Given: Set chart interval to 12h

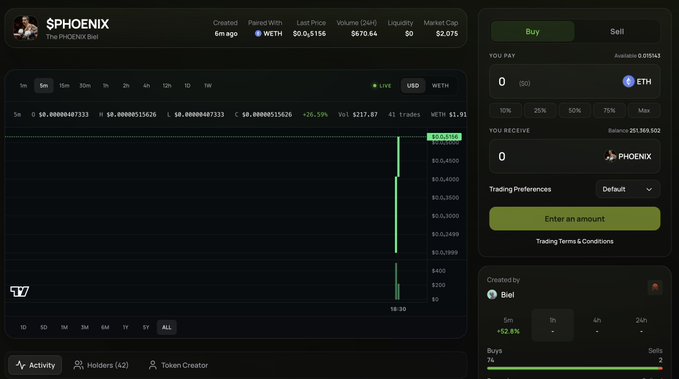Looking at the screenshot, I should tap(167, 86).
